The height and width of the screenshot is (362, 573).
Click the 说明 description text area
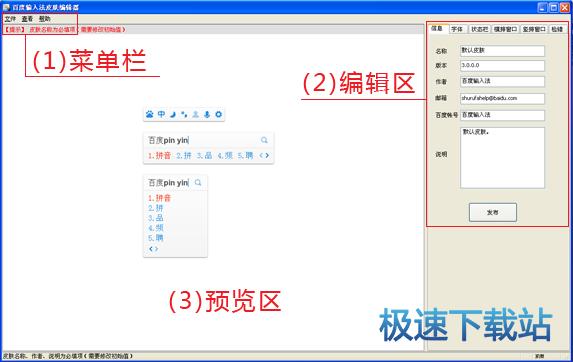(x=502, y=157)
